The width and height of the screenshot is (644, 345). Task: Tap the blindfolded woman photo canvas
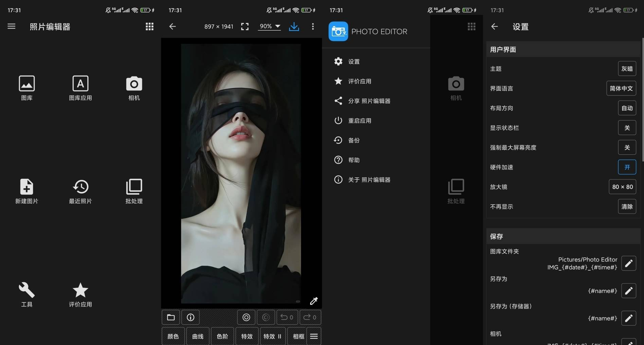(x=241, y=173)
